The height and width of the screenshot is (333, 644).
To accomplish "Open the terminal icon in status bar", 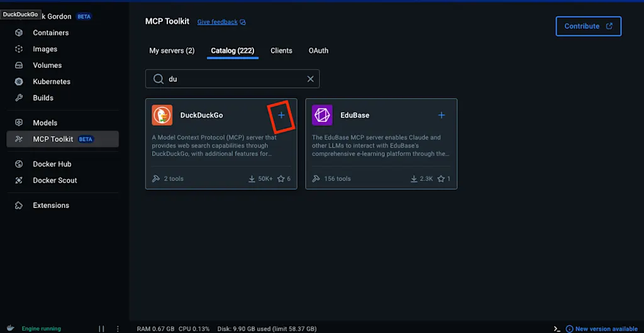I will [557, 329].
